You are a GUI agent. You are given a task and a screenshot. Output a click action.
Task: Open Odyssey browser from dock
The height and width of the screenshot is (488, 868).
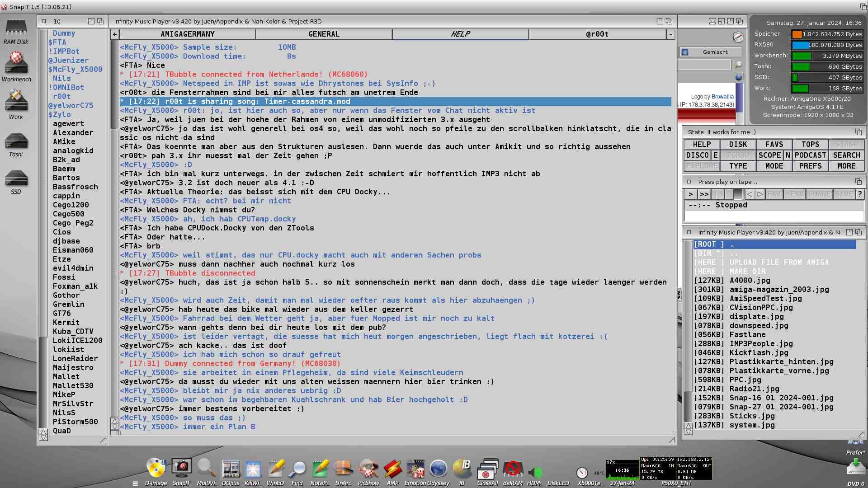click(x=438, y=469)
